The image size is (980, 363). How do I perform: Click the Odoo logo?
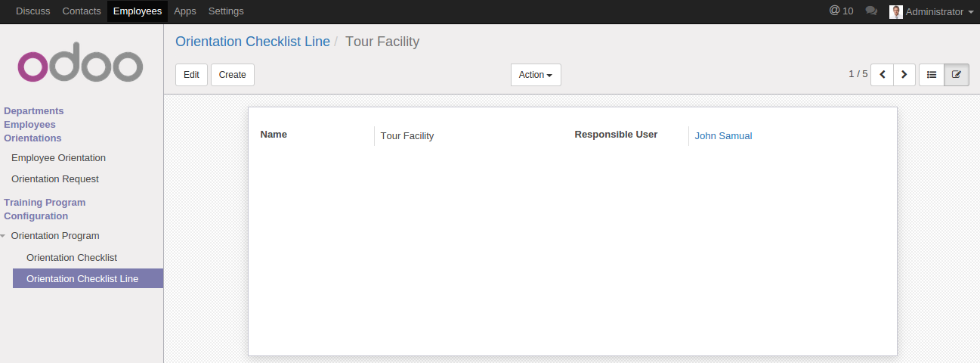click(80, 66)
